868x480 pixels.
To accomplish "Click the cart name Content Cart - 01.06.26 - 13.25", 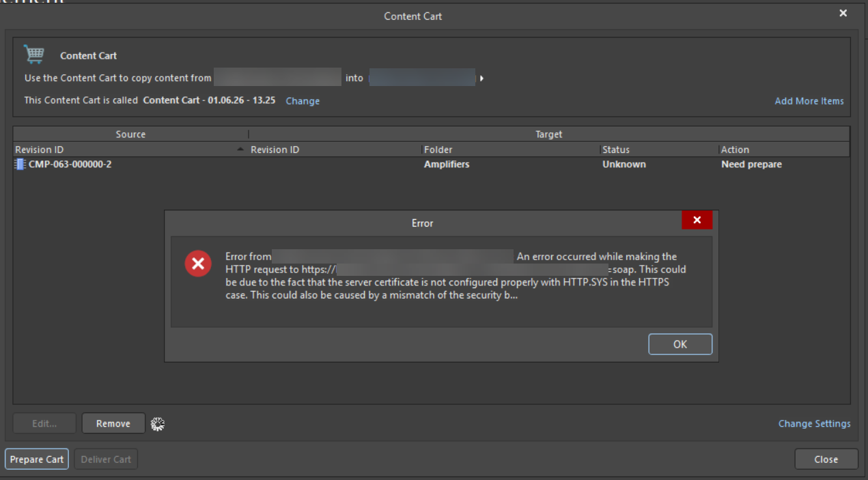I will 209,100.
